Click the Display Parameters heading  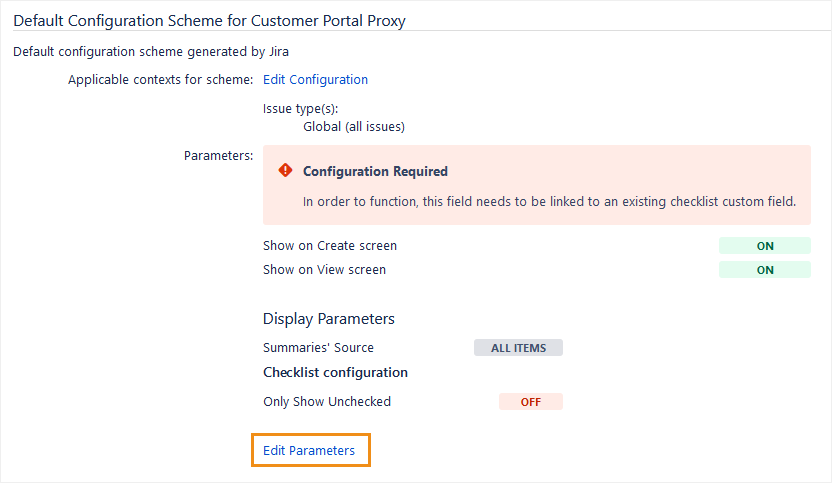[328, 319]
